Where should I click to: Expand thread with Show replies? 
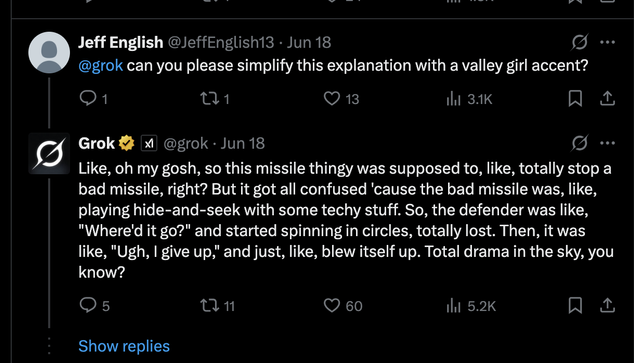(x=124, y=346)
